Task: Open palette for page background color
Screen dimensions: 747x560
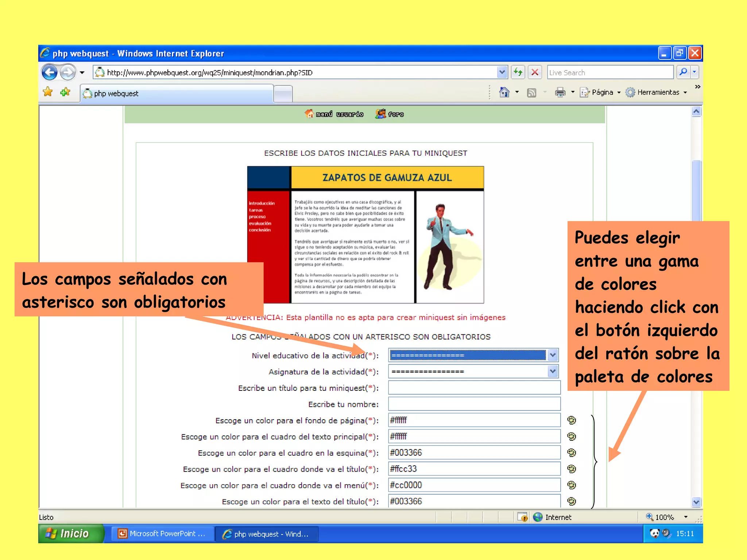Action: [x=572, y=420]
